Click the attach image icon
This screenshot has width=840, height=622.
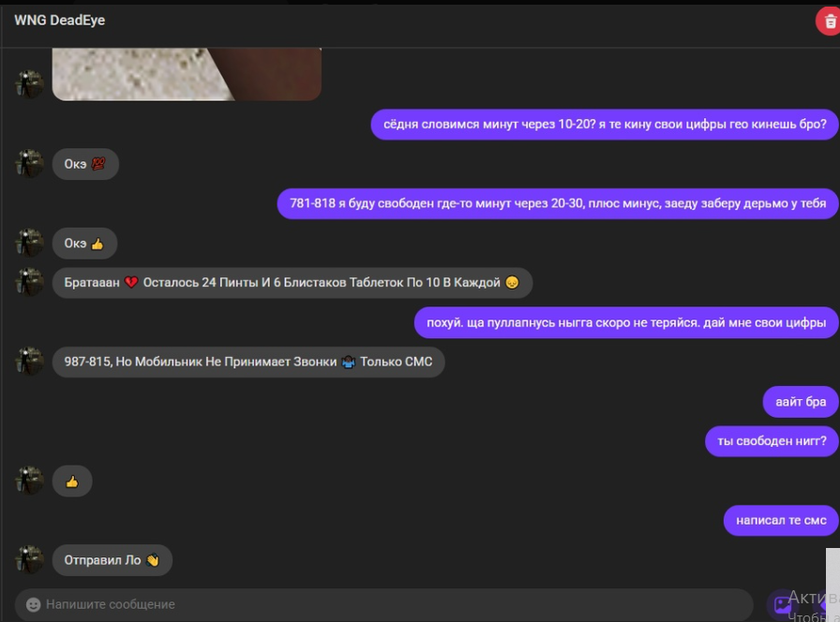783,605
